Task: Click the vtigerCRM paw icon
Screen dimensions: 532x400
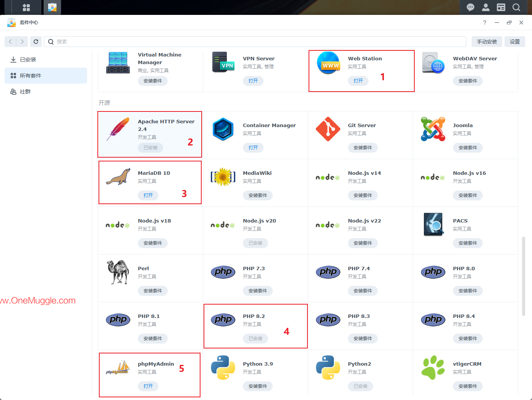Action: coord(433,368)
